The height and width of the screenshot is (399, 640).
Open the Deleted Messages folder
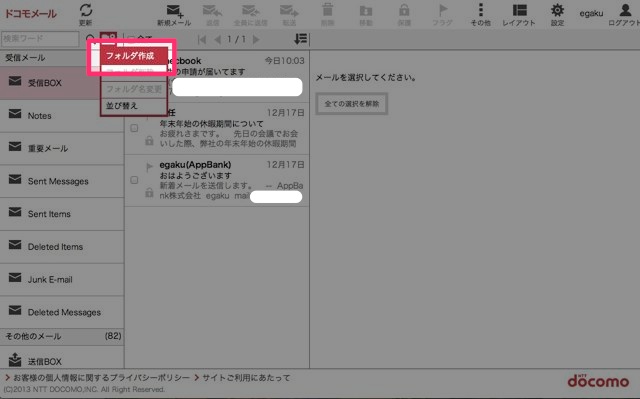62,313
